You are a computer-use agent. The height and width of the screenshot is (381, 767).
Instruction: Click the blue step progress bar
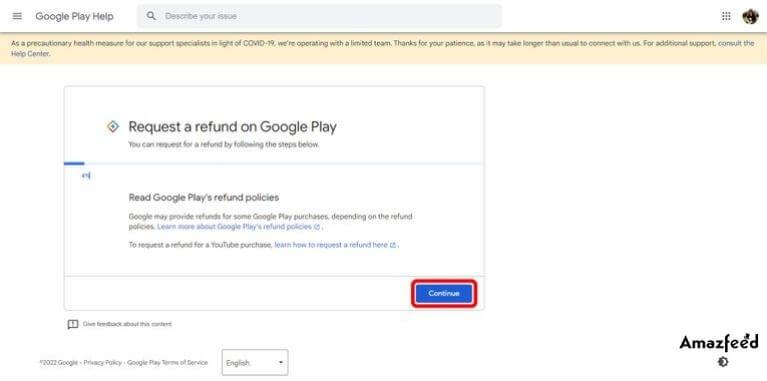(74, 163)
